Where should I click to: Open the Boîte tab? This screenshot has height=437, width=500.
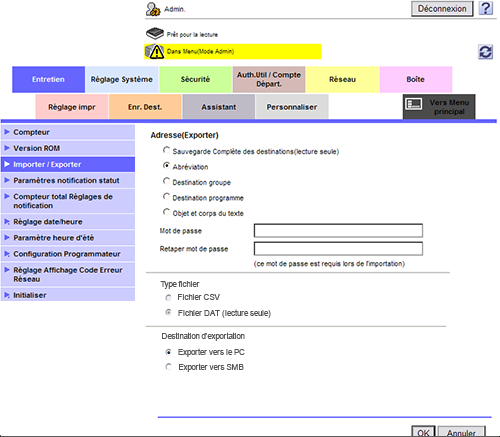tap(416, 79)
